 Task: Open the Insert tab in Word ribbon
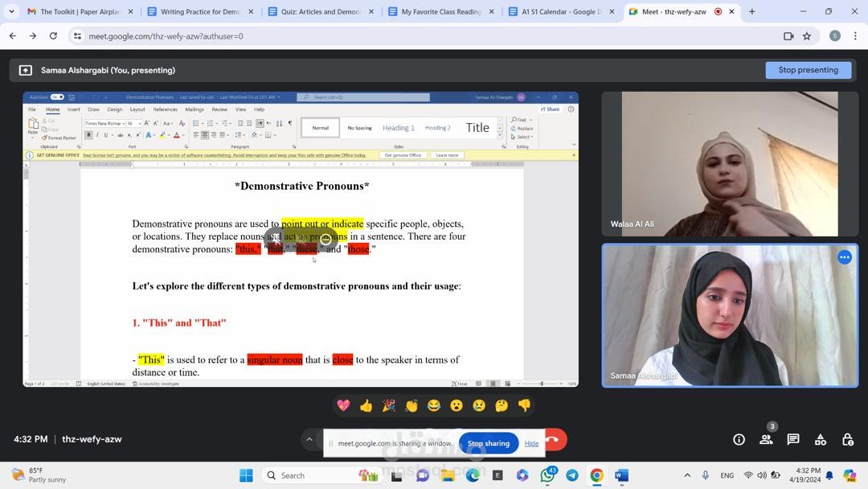[74, 109]
